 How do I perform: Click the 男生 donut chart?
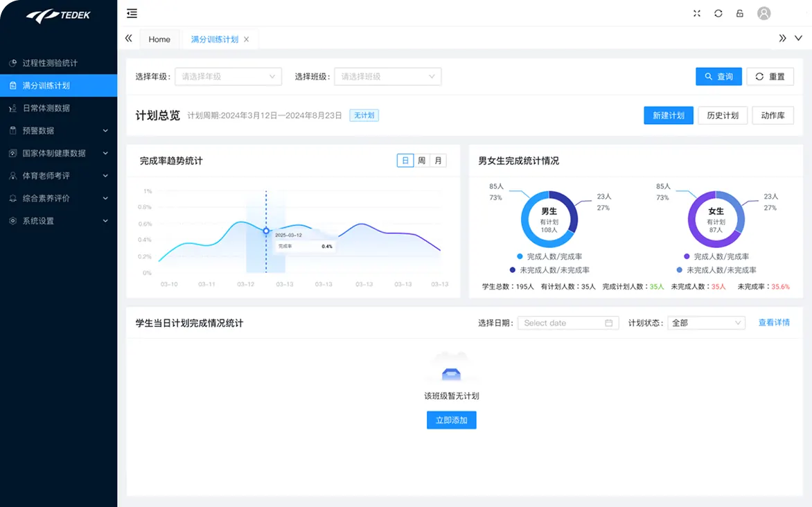click(x=549, y=220)
